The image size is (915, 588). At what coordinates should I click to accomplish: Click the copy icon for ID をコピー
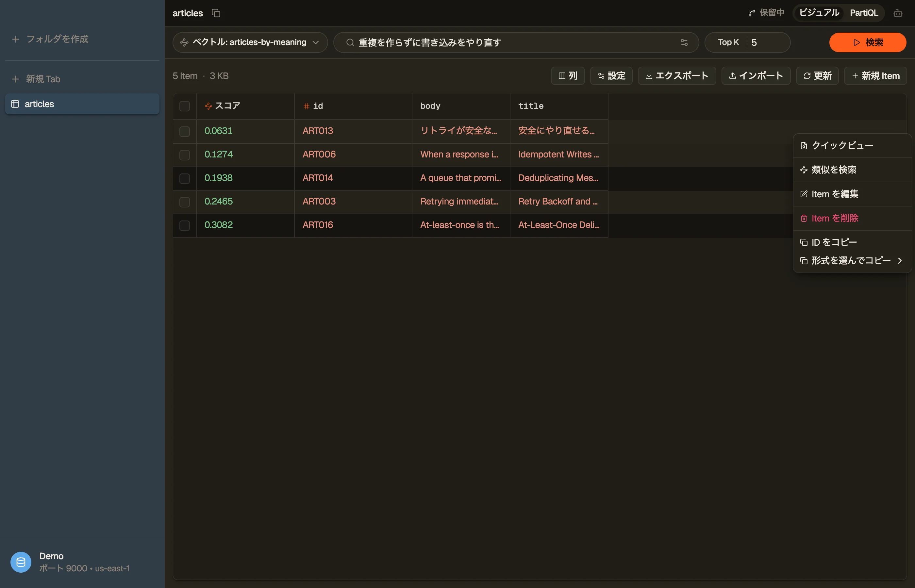[x=804, y=242]
